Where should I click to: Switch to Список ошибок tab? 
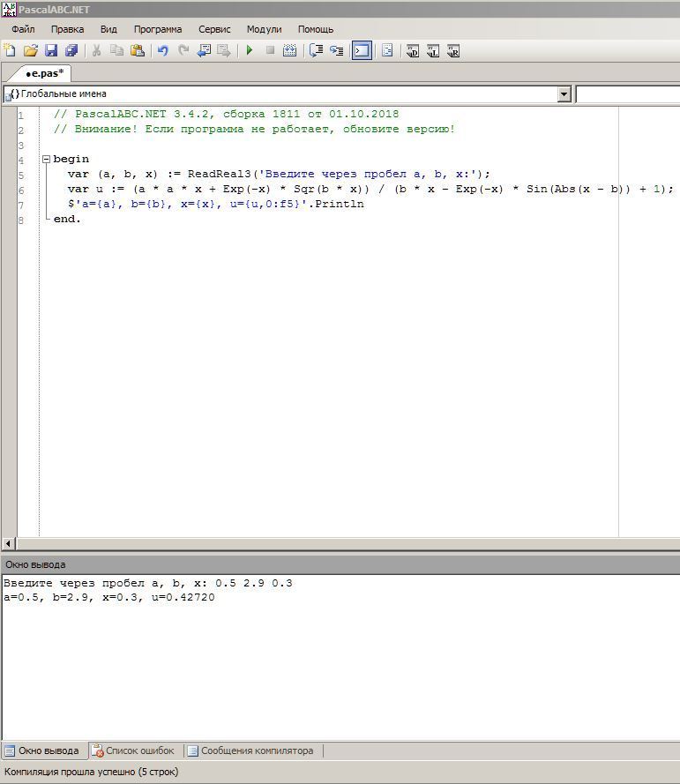point(134,750)
